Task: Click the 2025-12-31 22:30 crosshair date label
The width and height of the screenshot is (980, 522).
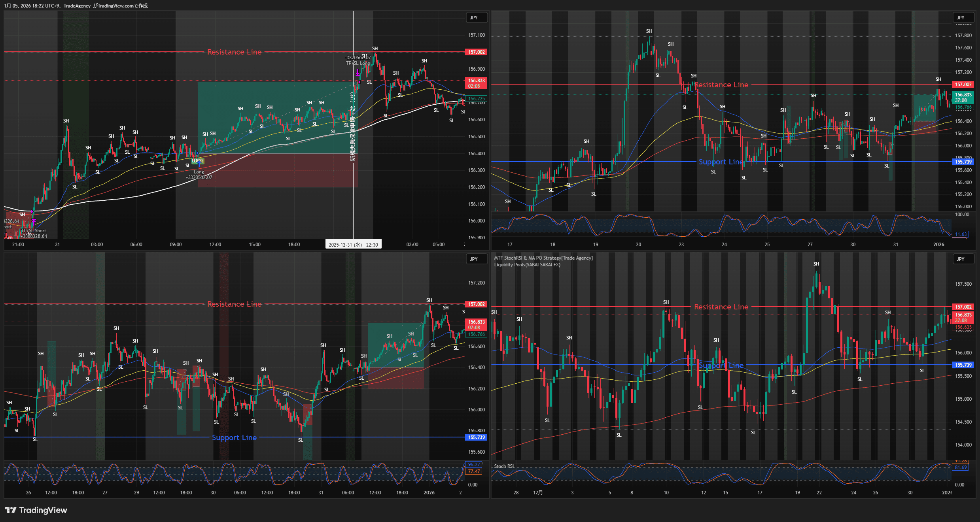Action: tap(353, 245)
